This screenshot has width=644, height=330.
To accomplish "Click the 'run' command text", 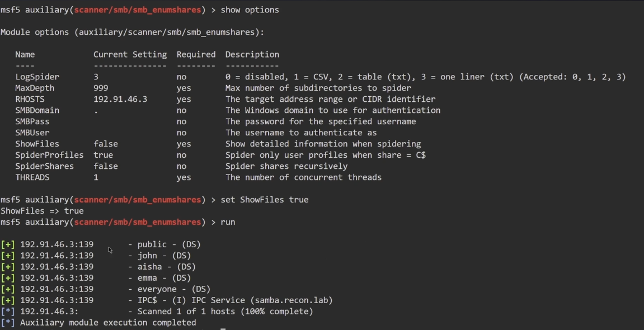I will [x=228, y=222].
